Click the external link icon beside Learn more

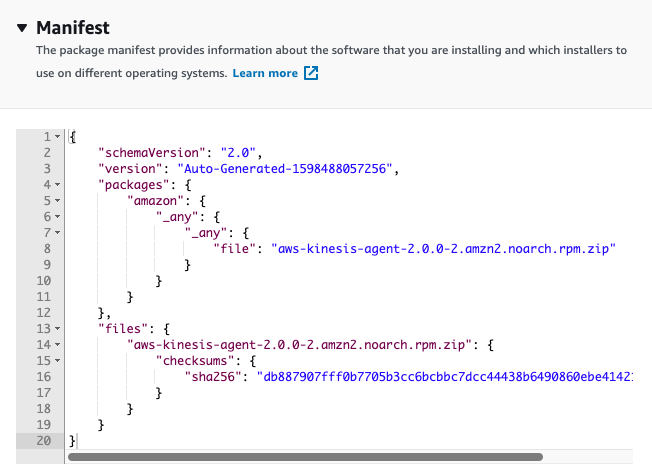311,73
